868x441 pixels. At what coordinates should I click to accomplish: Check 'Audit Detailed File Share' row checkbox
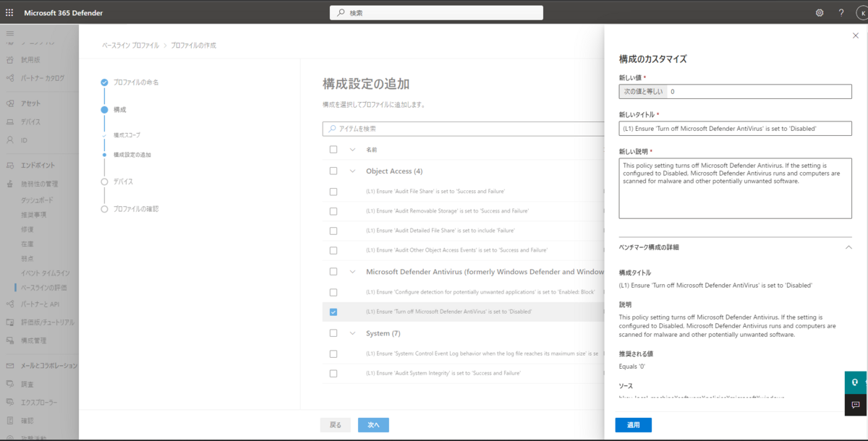(333, 231)
